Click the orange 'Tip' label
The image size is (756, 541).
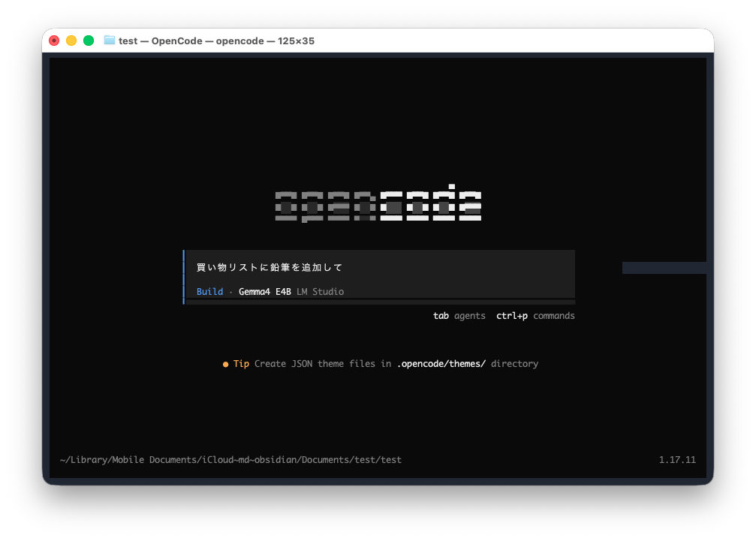(x=241, y=364)
